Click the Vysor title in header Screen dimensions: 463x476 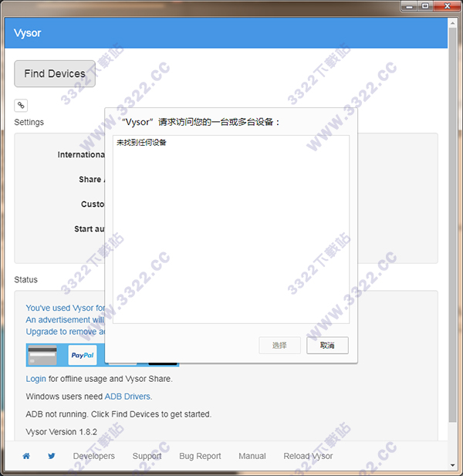[x=27, y=32]
